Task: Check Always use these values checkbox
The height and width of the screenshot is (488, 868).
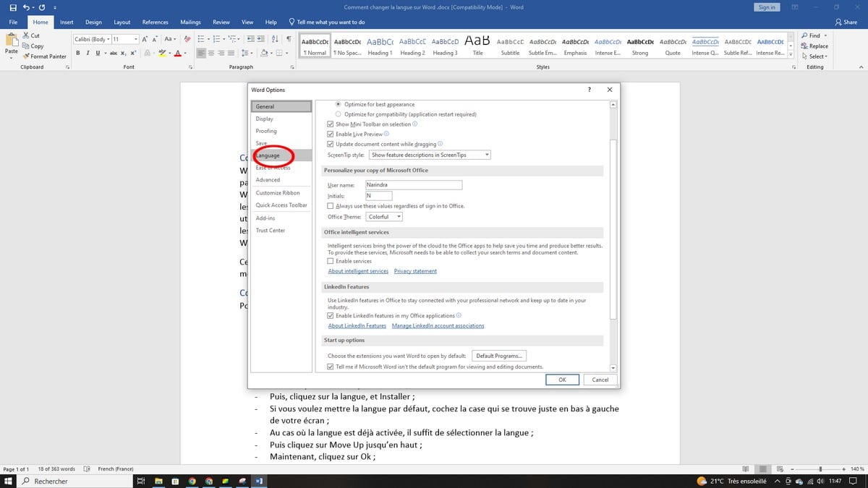Action: (331, 206)
